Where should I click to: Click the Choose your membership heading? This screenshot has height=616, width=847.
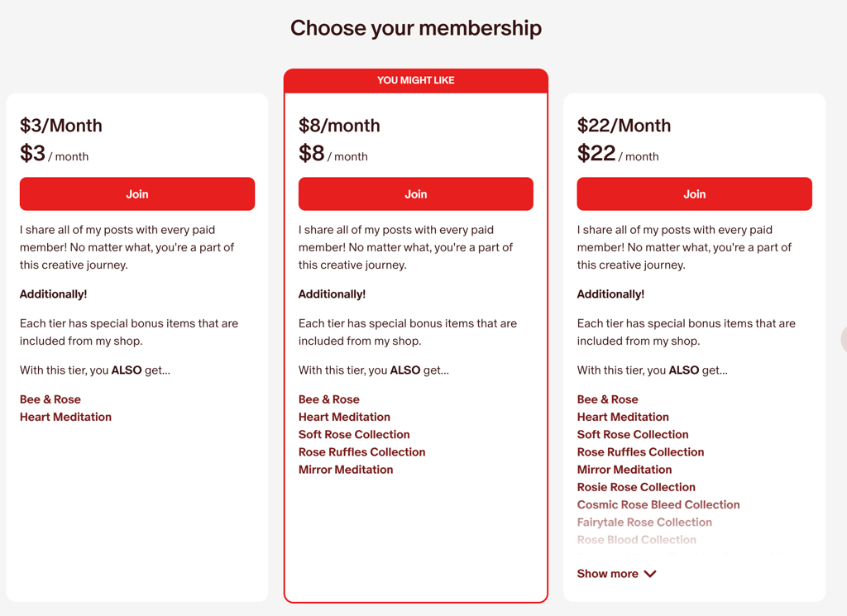click(x=416, y=28)
